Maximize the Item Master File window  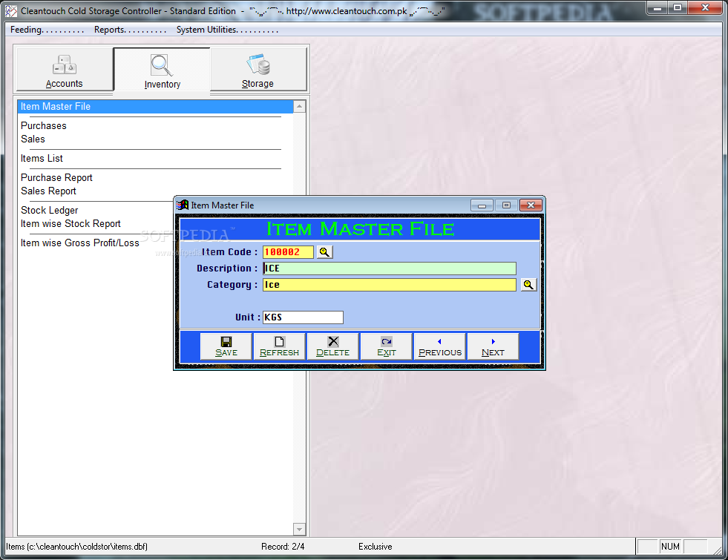(507, 205)
